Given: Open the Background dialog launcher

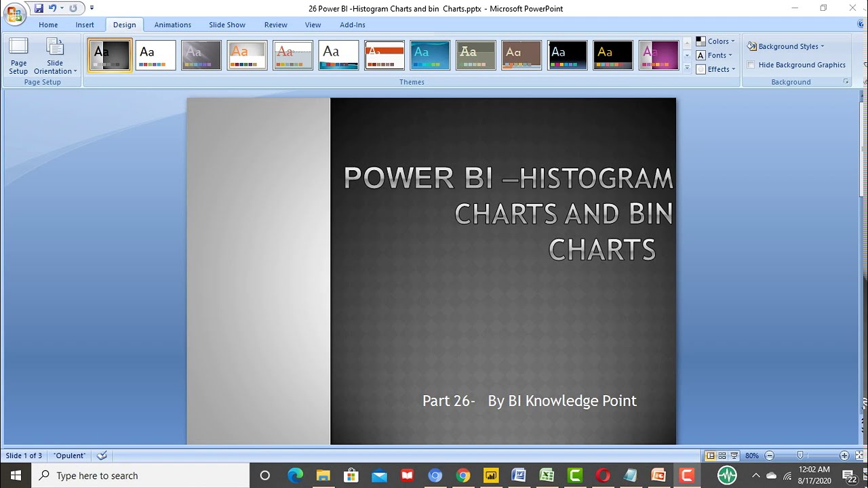Looking at the screenshot, I should [x=846, y=82].
